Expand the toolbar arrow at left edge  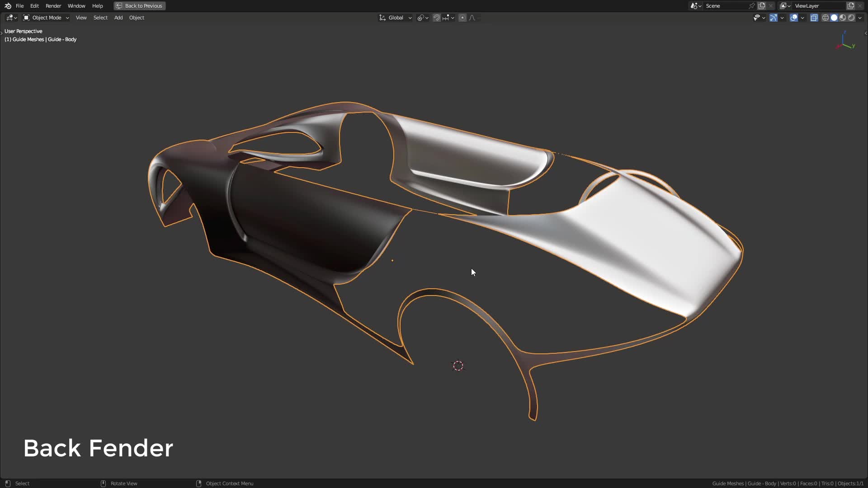click(x=2, y=33)
